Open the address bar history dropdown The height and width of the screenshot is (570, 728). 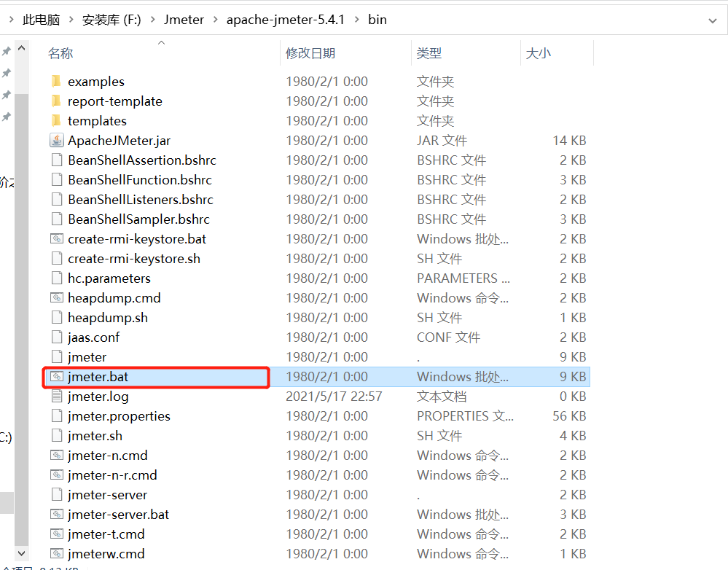(x=712, y=20)
